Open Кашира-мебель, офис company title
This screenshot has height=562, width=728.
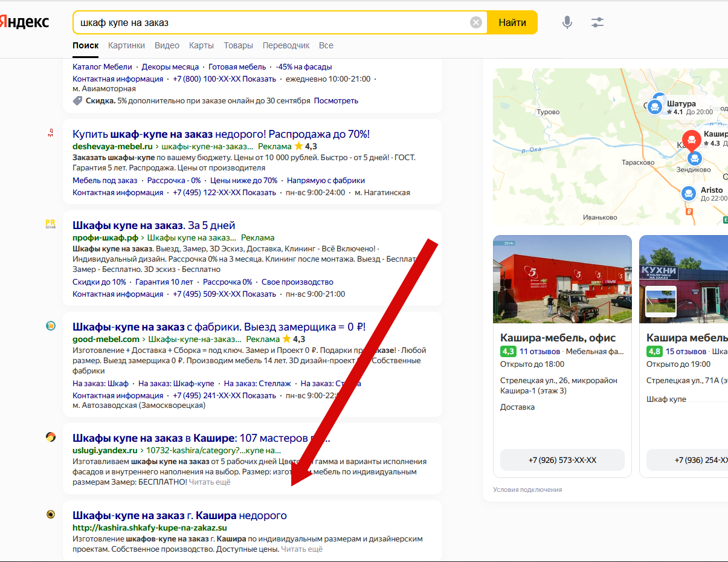(x=558, y=338)
